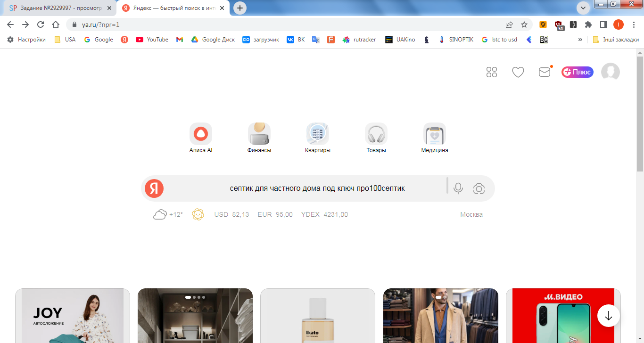
Task: Open the rutracker bookmark
Action: [359, 40]
